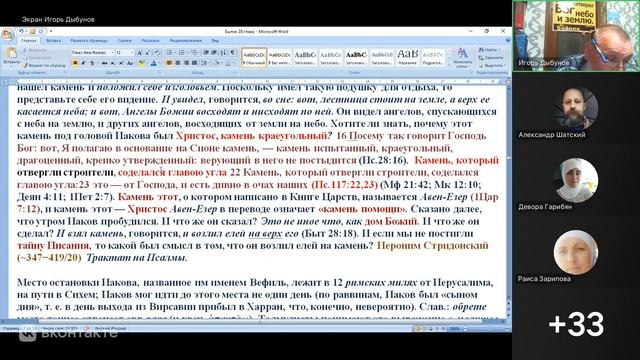
Task: Click the Decrease Indent icon
Action: (x=206, y=53)
